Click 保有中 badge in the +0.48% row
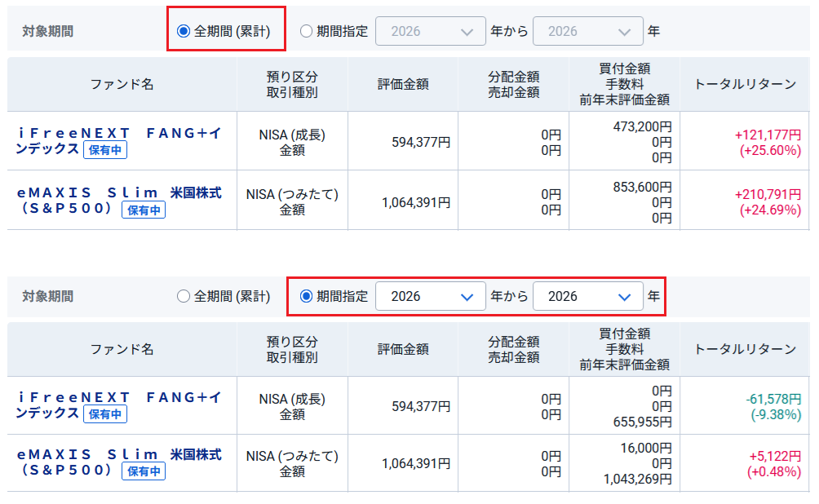This screenshot has width=819, height=504. (144, 471)
